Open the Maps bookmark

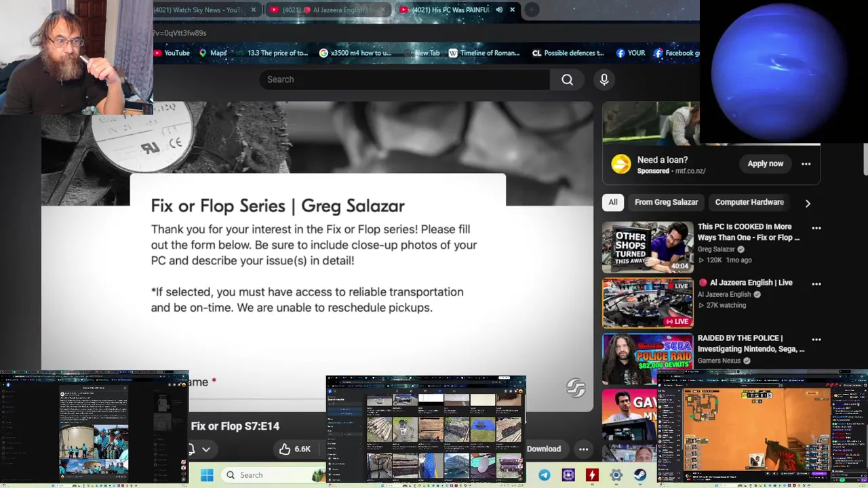(x=213, y=53)
